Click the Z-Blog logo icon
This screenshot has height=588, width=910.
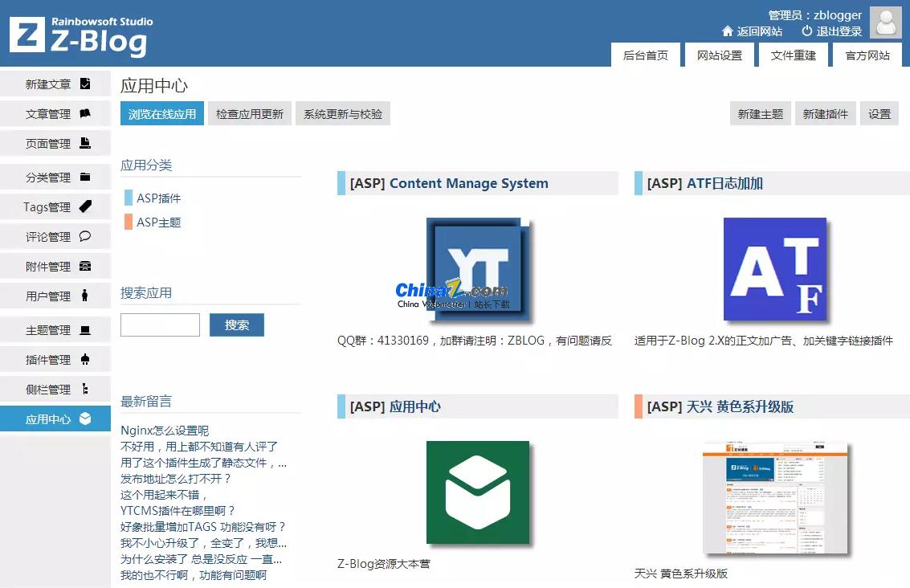pyautogui.click(x=27, y=35)
